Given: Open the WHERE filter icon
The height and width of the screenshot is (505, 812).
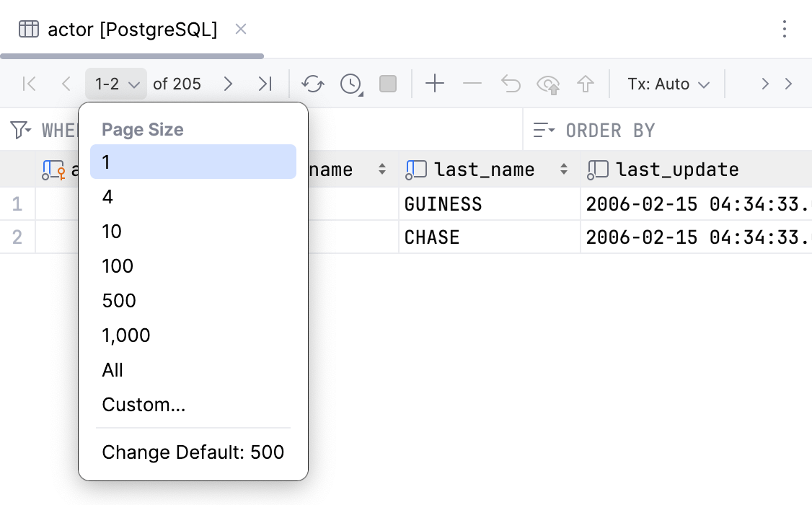Looking at the screenshot, I should (x=18, y=130).
